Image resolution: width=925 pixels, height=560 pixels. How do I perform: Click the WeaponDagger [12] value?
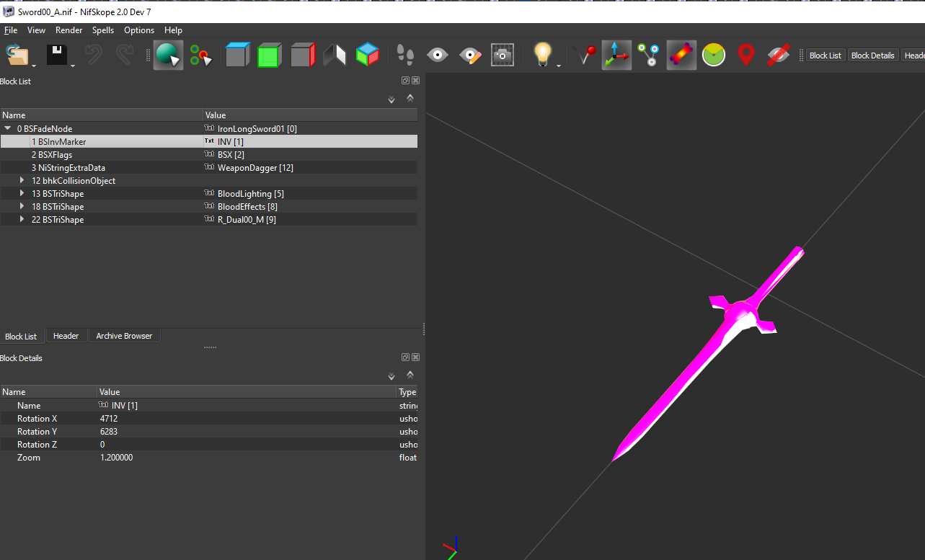255,167
